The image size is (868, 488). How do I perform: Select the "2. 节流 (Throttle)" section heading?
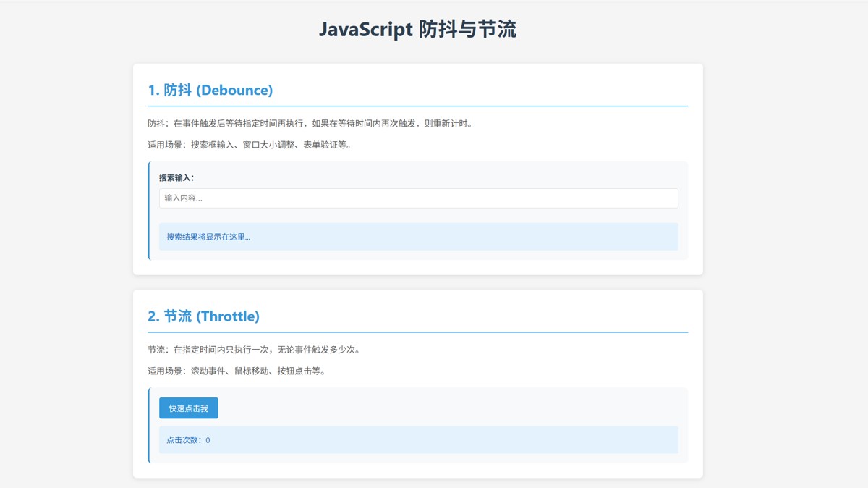[x=203, y=316]
